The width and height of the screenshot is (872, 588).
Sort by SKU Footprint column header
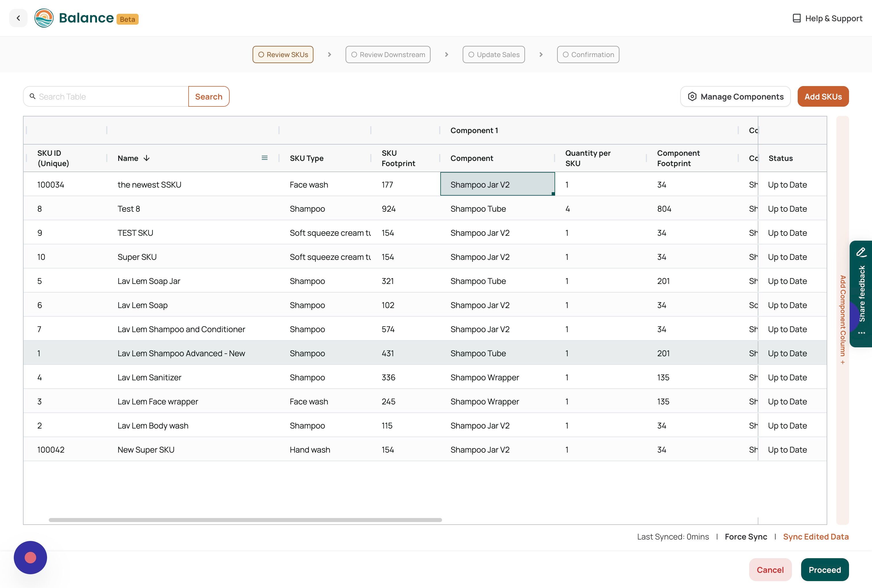[405, 158]
